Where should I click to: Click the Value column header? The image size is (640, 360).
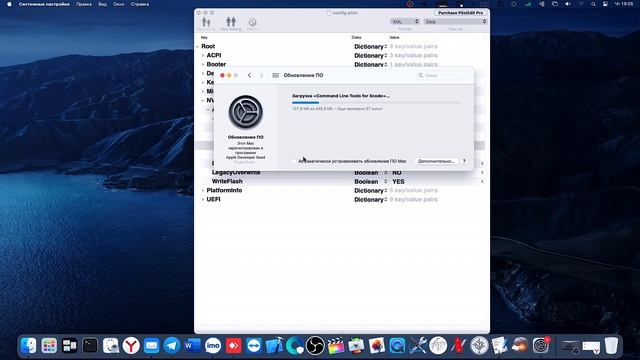pos(394,38)
